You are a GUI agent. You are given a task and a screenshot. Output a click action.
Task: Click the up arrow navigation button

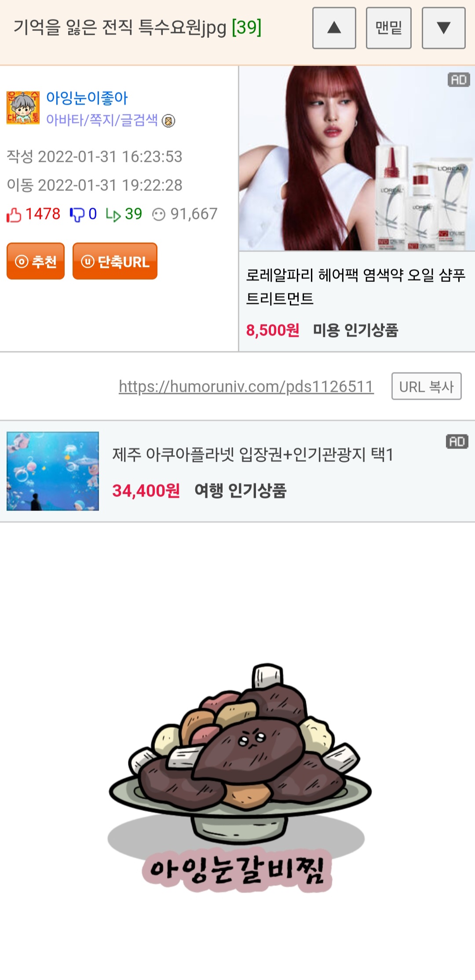click(334, 28)
